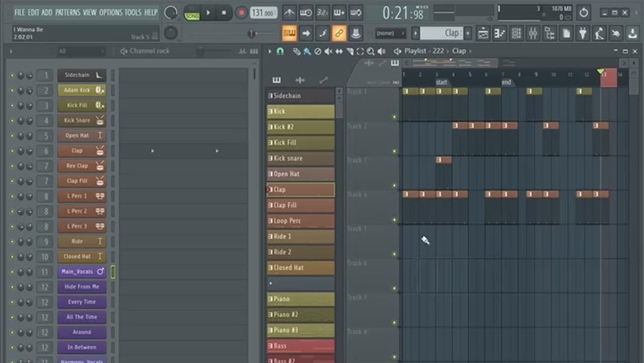Toggle the Clap channel mute LED
644x363 pixels.
[12, 151]
